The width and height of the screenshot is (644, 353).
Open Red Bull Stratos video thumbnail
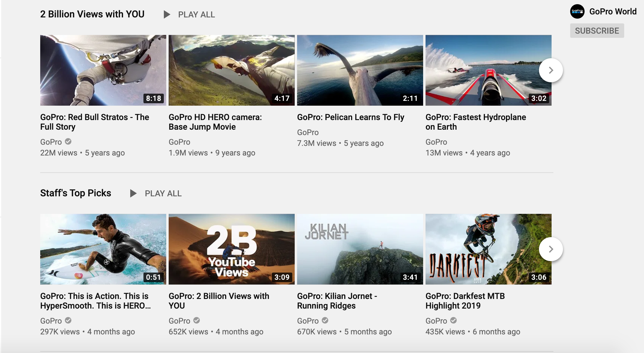tap(103, 70)
